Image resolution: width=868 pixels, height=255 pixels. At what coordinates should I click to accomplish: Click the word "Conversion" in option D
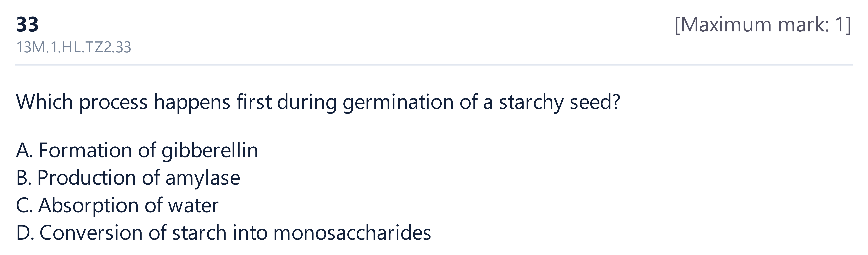tap(91, 233)
